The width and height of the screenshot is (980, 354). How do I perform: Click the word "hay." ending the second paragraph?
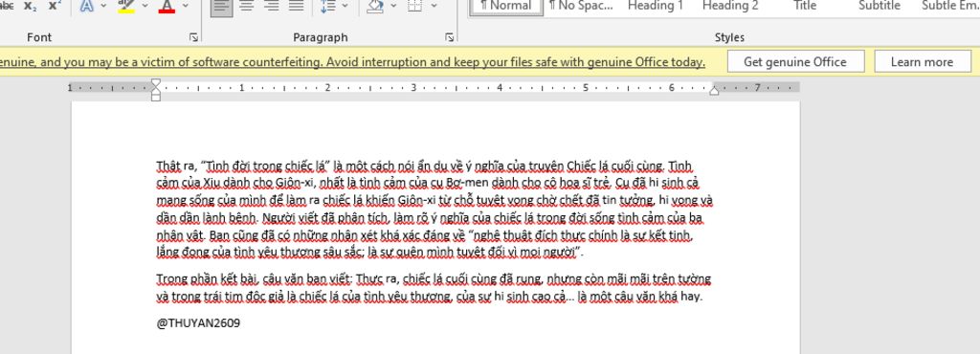pyautogui.click(x=691, y=297)
